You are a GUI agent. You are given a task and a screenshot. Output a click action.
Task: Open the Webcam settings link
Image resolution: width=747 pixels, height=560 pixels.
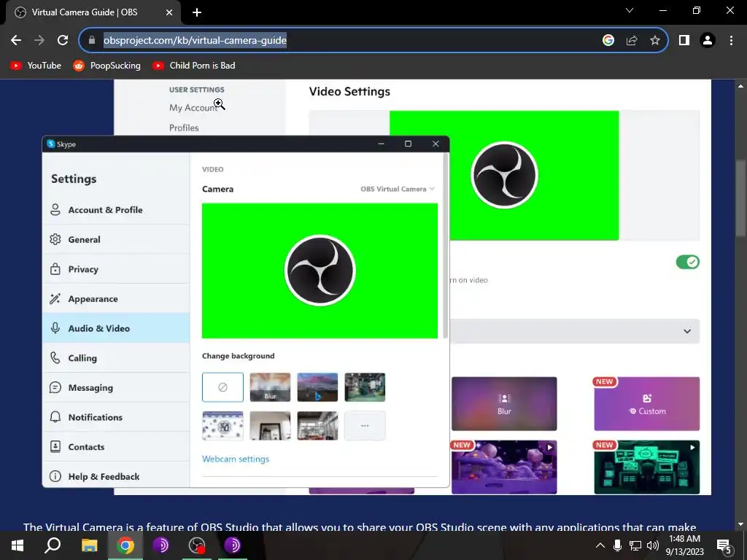(x=236, y=459)
